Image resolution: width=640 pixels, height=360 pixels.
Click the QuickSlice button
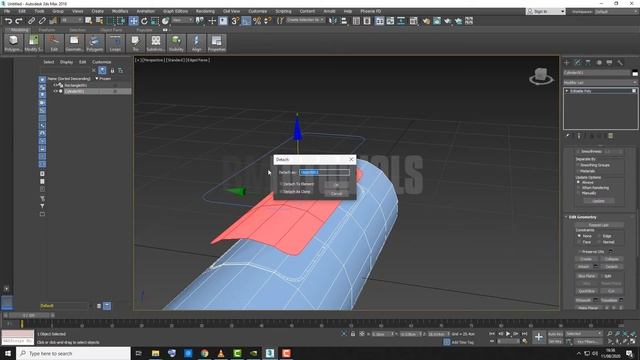(x=586, y=291)
